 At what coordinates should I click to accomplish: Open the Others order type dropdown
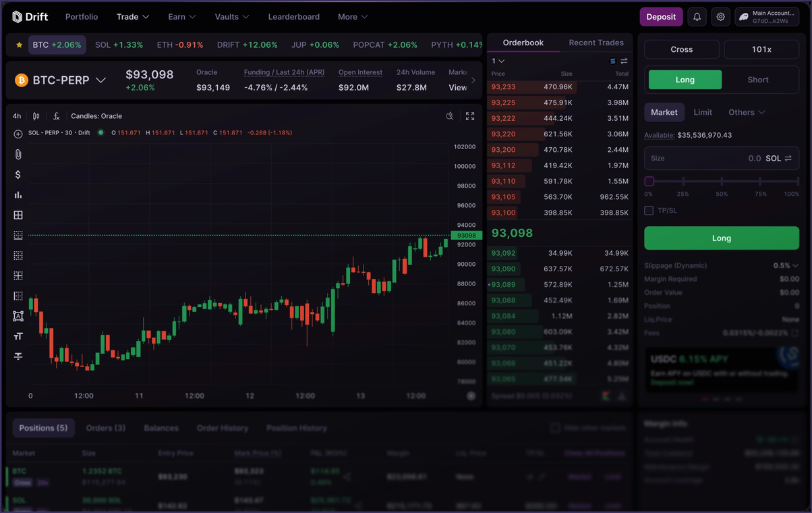coord(747,112)
